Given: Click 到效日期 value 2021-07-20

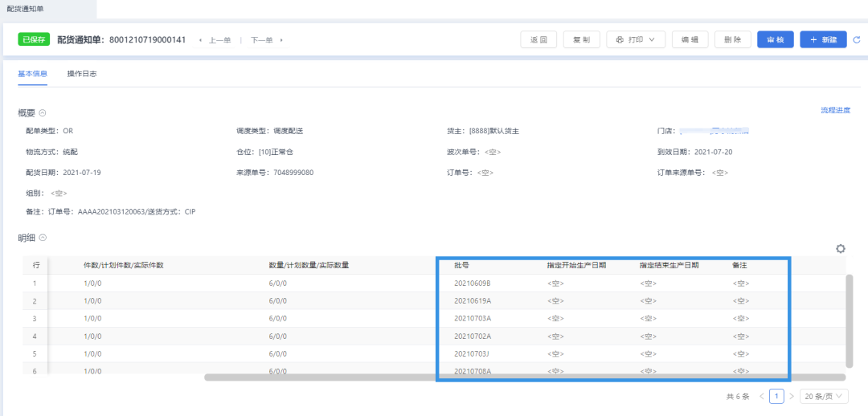Looking at the screenshot, I should [x=713, y=152].
